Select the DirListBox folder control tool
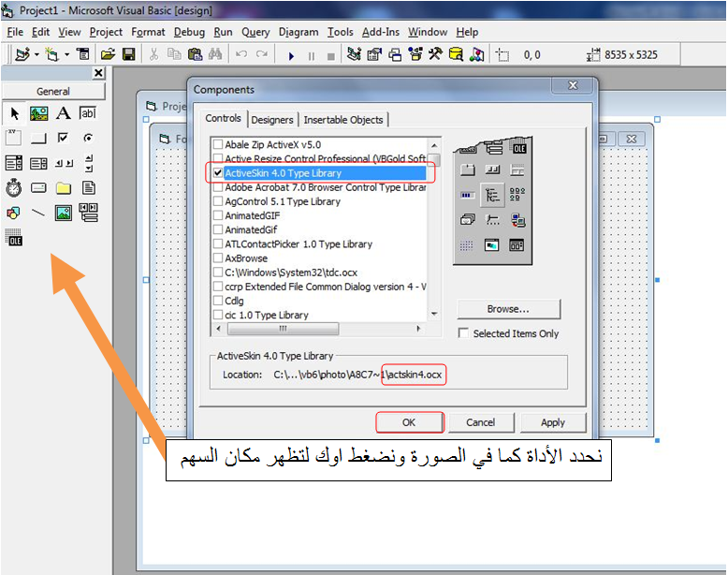 (64, 188)
